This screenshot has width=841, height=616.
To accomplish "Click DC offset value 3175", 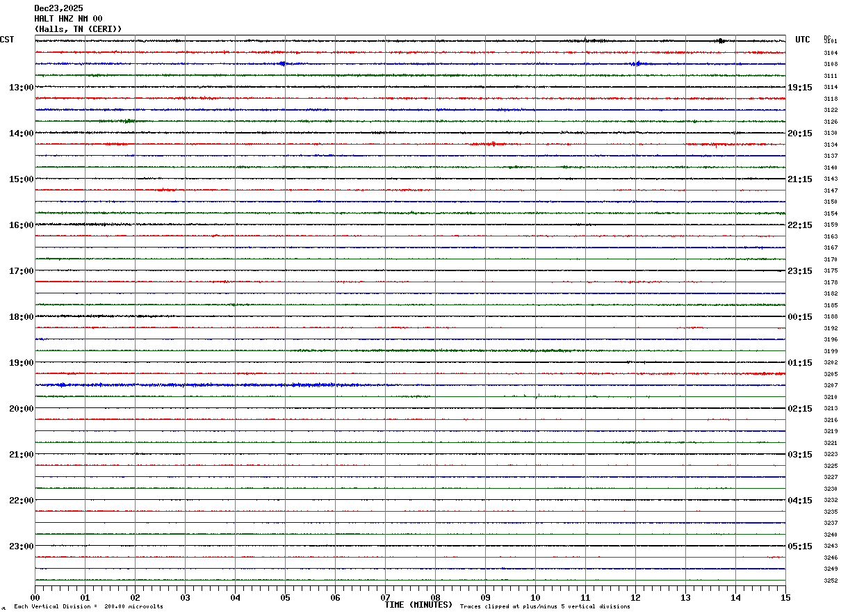I will pos(831,270).
